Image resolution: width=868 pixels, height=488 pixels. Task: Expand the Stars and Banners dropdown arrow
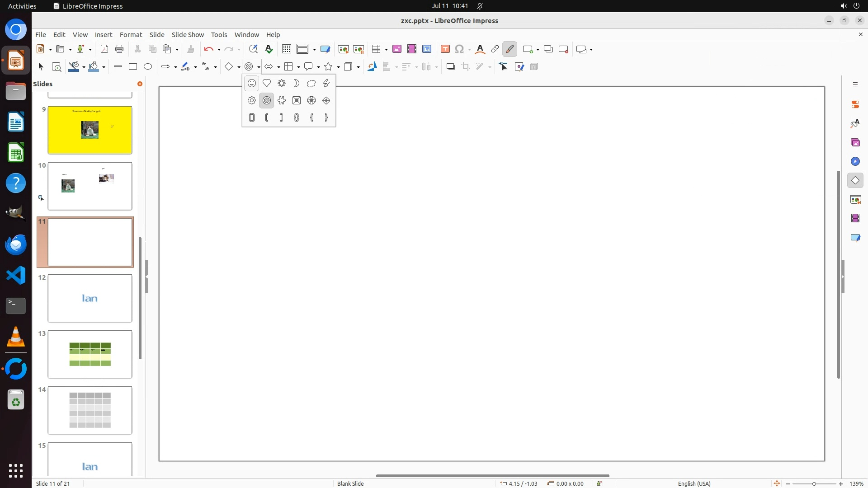pos(338,67)
